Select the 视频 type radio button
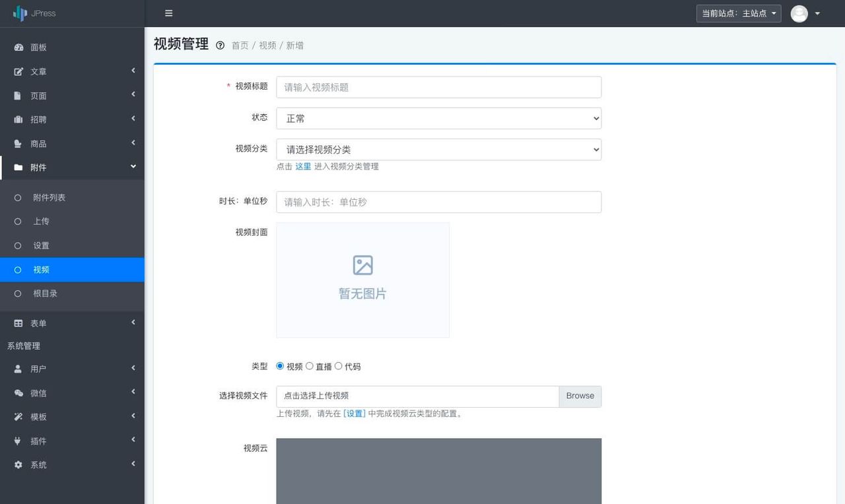 [x=280, y=365]
